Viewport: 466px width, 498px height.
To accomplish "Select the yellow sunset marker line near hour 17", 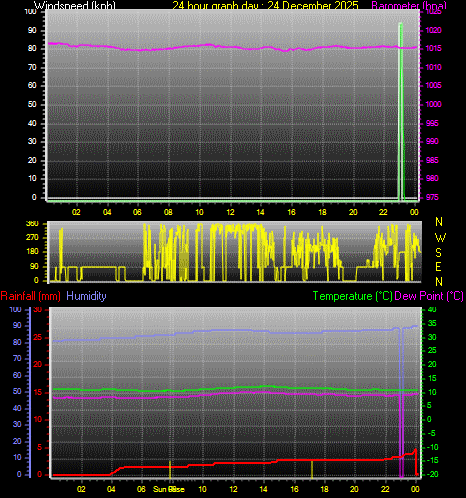I will [312, 469].
